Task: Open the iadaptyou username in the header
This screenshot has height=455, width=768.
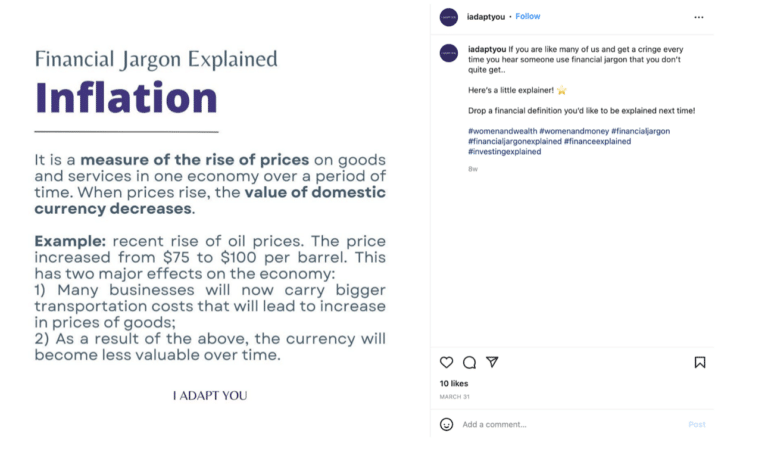Action: tap(485, 17)
